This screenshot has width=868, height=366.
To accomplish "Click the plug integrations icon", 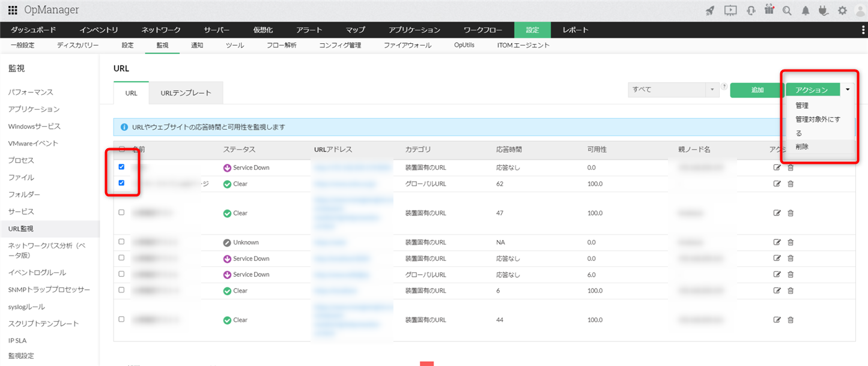I will click(824, 10).
